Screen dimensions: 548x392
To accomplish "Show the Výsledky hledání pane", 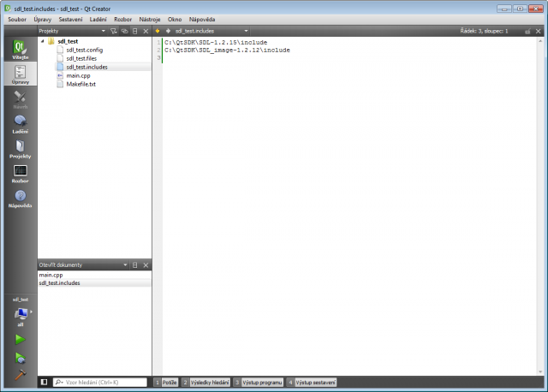I will coord(205,383).
